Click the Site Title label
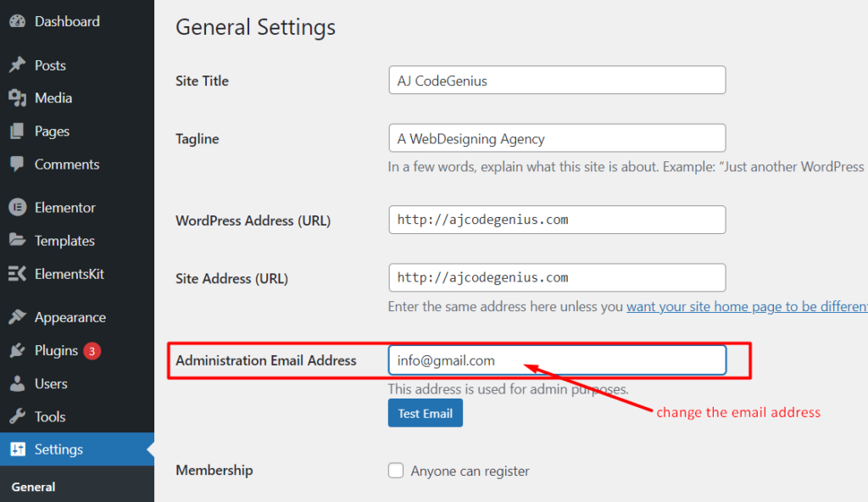The image size is (868, 502). click(202, 81)
